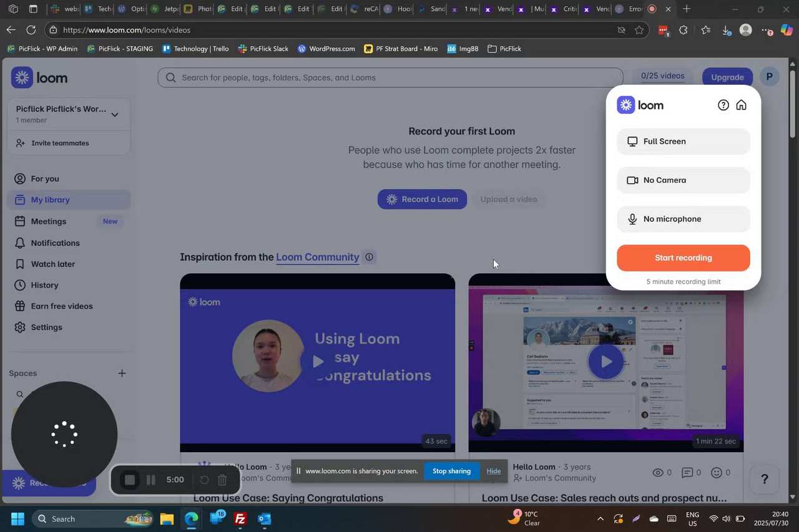Screen dimensions: 799x532
Task: Open the No microphone selector
Action: click(684, 219)
